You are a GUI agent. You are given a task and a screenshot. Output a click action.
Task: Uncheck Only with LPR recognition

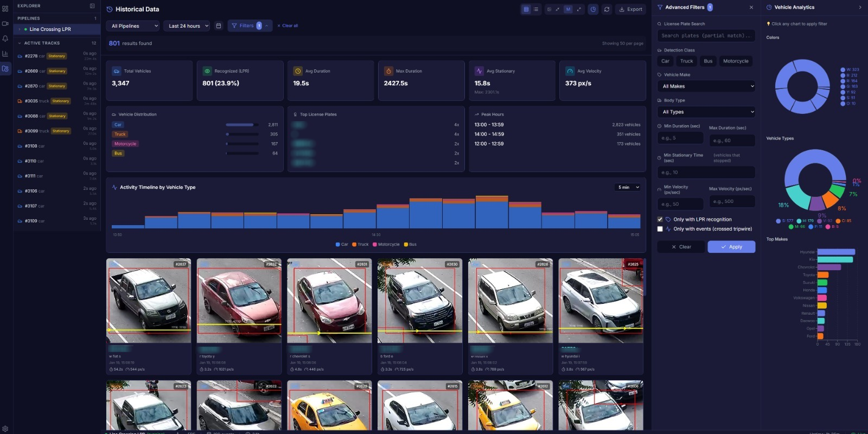660,220
